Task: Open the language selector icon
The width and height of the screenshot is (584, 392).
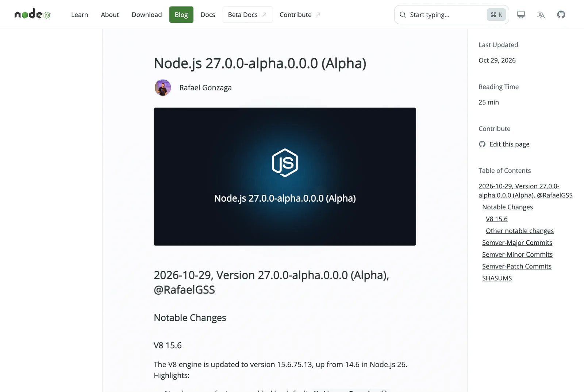Action: [x=541, y=15]
